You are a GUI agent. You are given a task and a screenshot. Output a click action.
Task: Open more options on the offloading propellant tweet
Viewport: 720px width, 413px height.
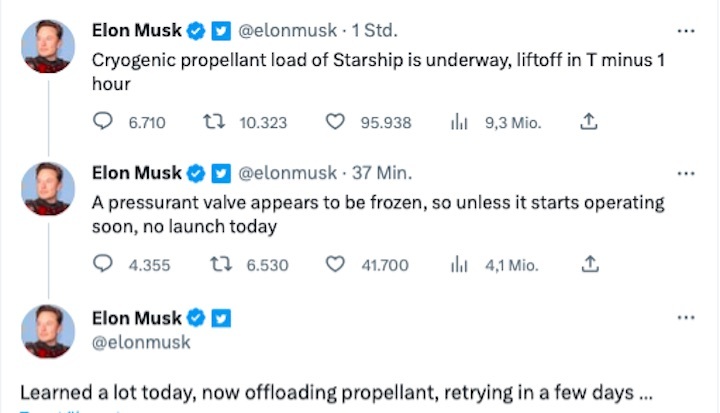coord(685,317)
